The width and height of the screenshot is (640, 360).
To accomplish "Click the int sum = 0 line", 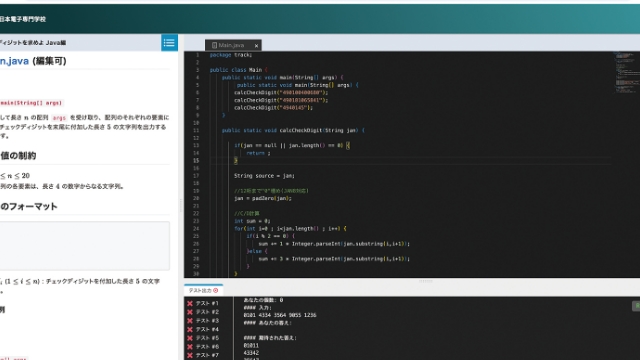I will (x=252, y=221).
